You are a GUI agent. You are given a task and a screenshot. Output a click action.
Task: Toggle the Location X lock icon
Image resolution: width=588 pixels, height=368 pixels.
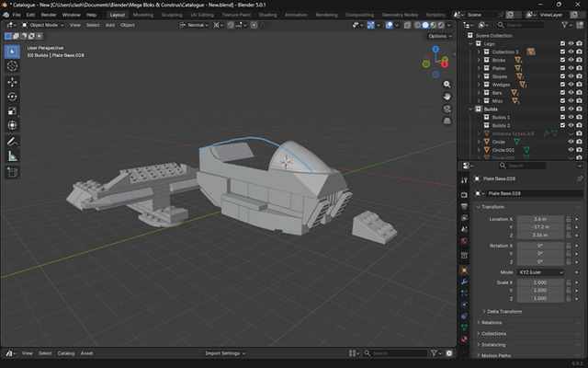tap(569, 219)
